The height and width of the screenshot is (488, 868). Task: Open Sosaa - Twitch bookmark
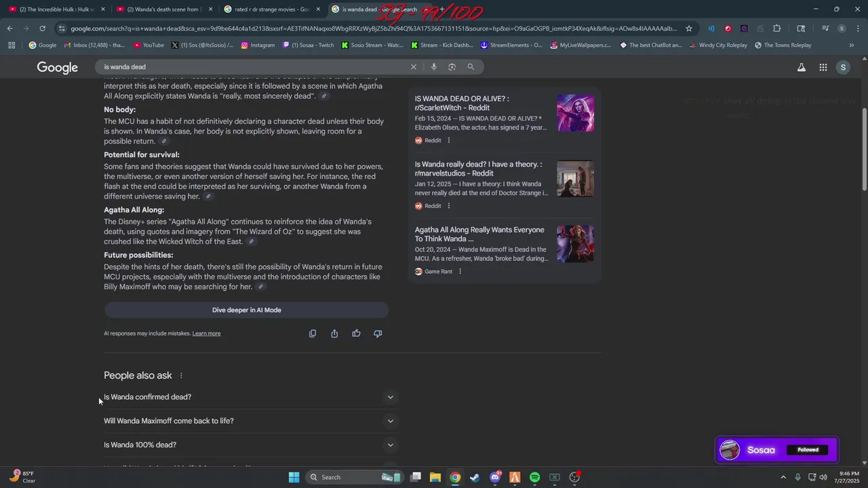point(308,45)
